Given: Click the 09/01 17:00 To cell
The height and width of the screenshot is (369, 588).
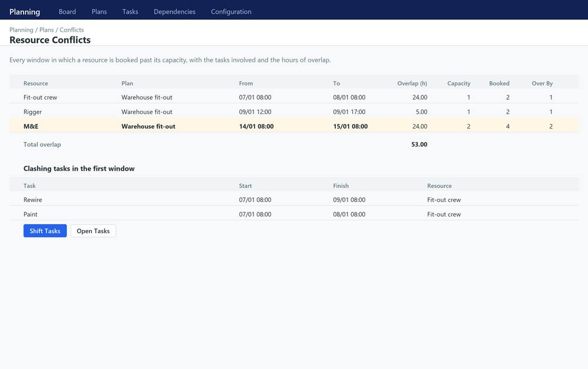Looking at the screenshot, I should pyautogui.click(x=349, y=112).
